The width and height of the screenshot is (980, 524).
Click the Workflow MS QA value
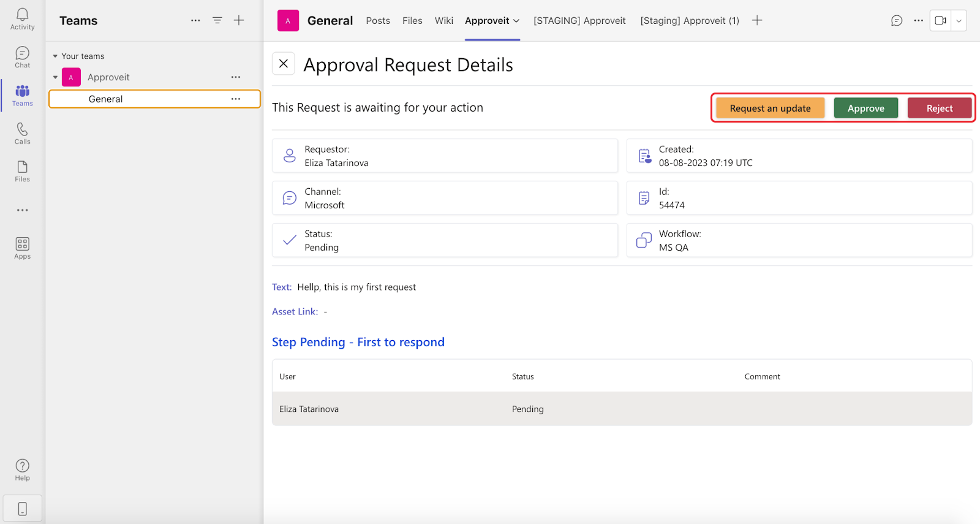674,247
